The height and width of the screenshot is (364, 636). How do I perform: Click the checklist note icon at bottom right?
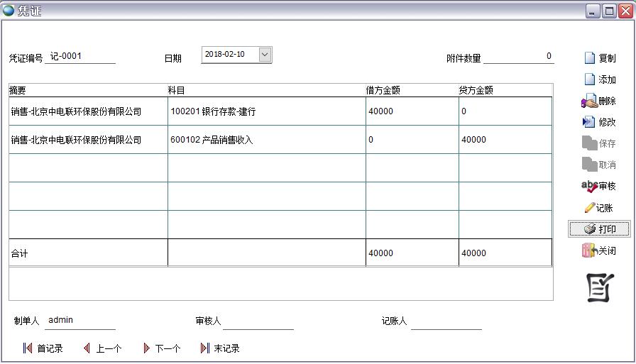coord(600,287)
